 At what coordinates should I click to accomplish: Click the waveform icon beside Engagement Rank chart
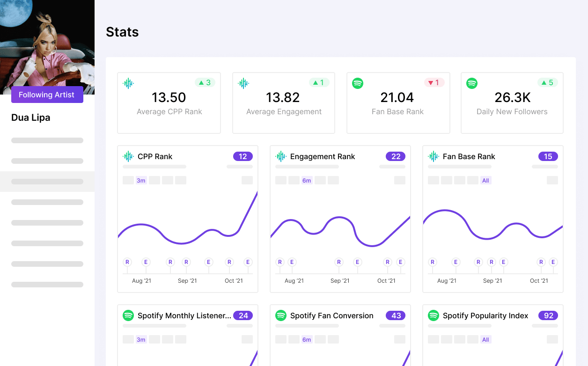(281, 156)
